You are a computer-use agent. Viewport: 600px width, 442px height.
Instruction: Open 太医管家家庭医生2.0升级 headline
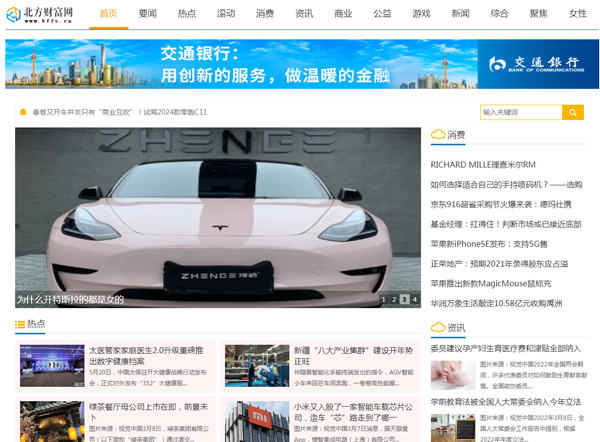[x=146, y=356]
